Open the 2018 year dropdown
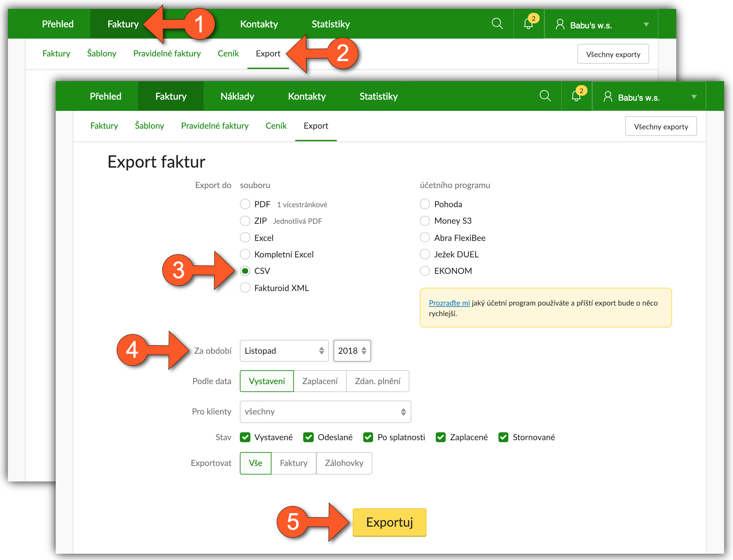 point(352,351)
